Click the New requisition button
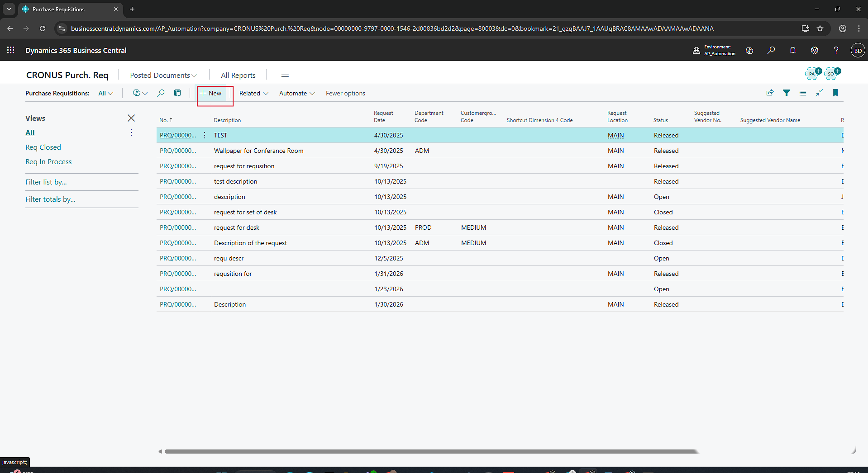The width and height of the screenshot is (868, 473). click(x=211, y=93)
